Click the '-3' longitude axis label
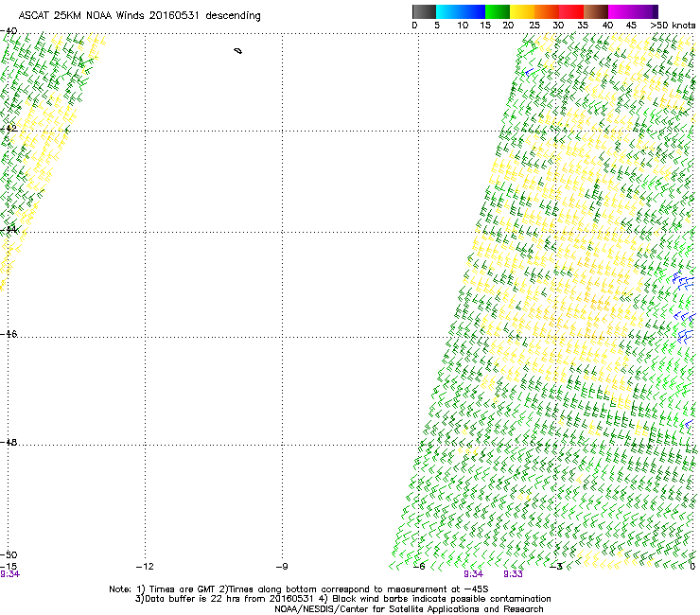The width and height of the screenshot is (700, 615). click(x=556, y=567)
